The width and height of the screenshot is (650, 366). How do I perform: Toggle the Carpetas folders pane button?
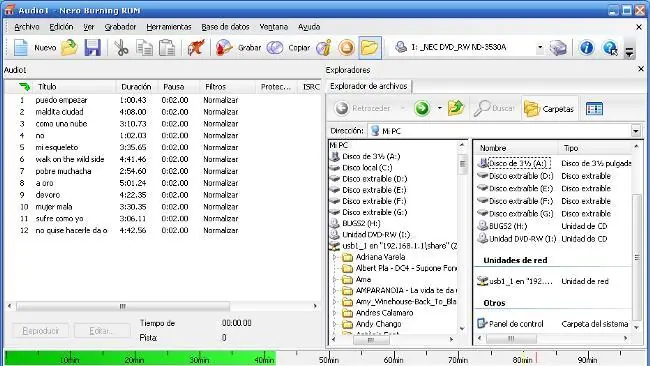tap(549, 109)
